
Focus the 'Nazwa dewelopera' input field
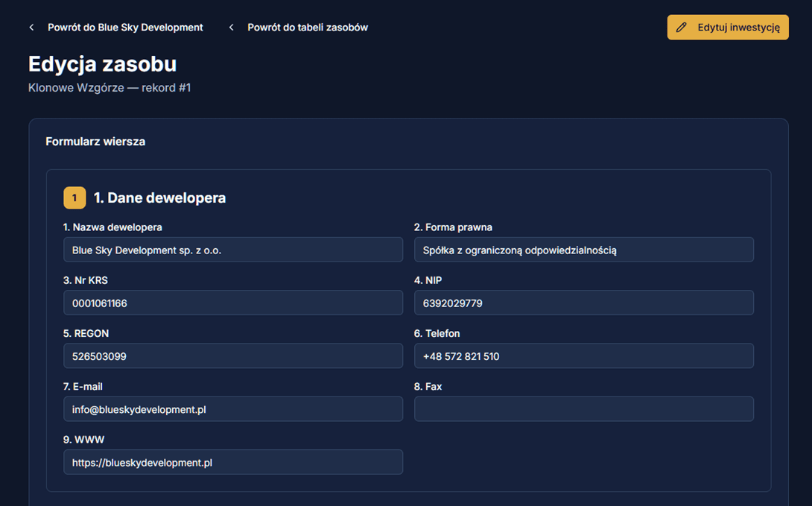coord(232,250)
